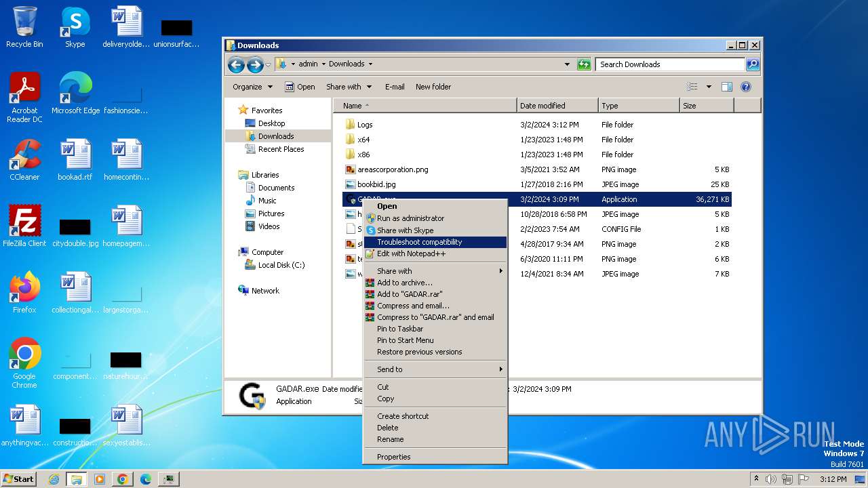The height and width of the screenshot is (488, 868).
Task: Select Pin to Start Menu
Action: pyautogui.click(x=435, y=340)
